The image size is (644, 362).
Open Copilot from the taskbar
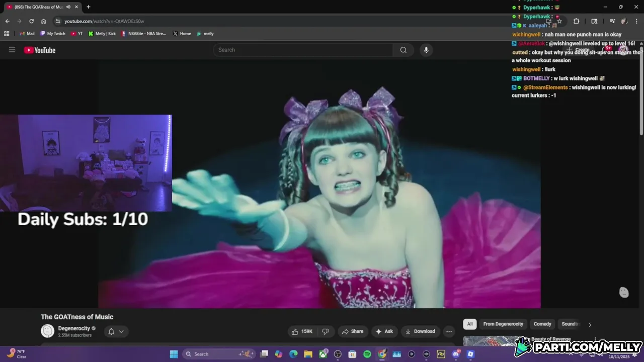coord(279,354)
